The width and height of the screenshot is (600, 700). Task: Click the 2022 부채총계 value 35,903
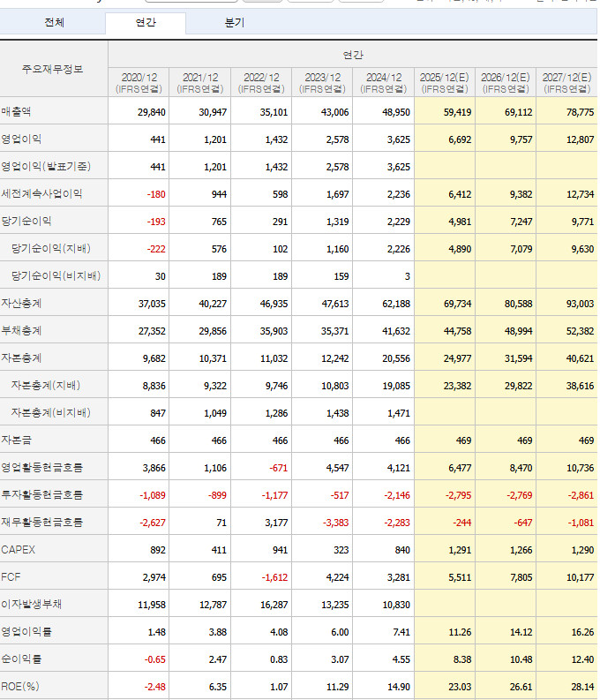274,331
